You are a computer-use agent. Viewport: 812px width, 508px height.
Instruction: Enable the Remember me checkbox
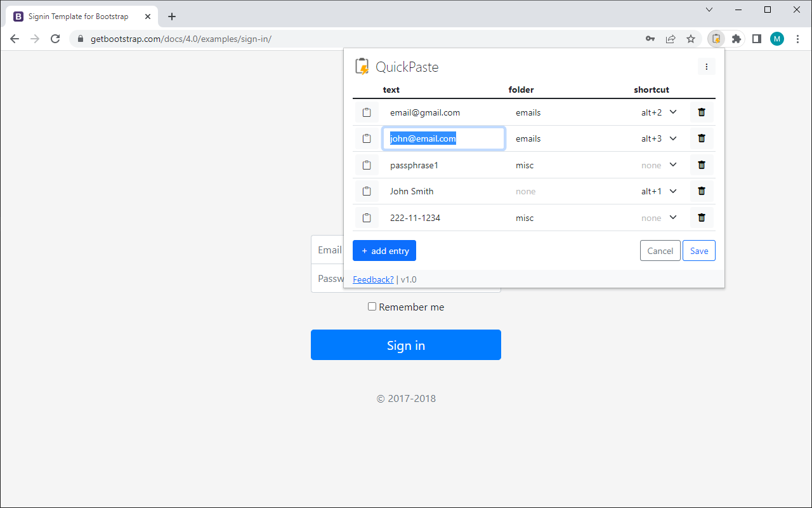click(372, 306)
